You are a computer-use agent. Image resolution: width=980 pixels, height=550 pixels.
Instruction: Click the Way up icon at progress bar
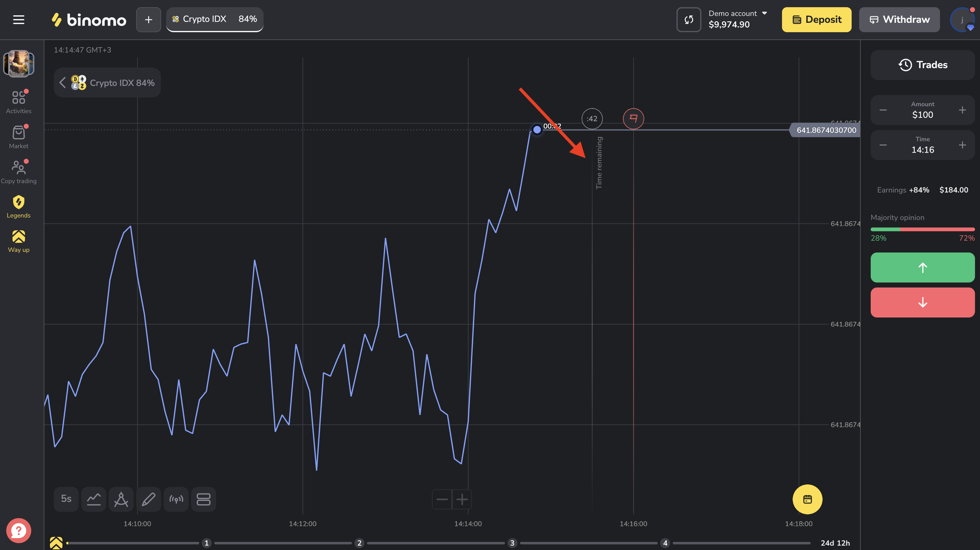coord(56,543)
